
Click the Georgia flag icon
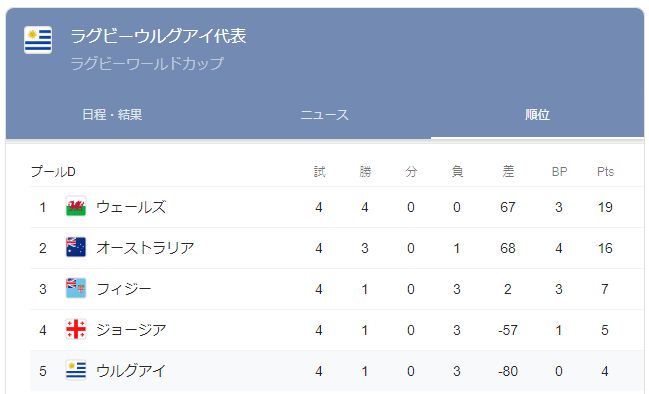[x=76, y=329]
